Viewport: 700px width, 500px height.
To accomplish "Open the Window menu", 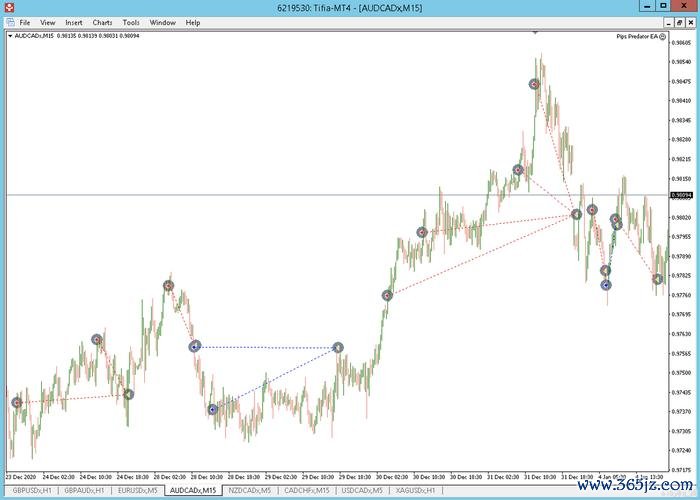I will point(162,22).
